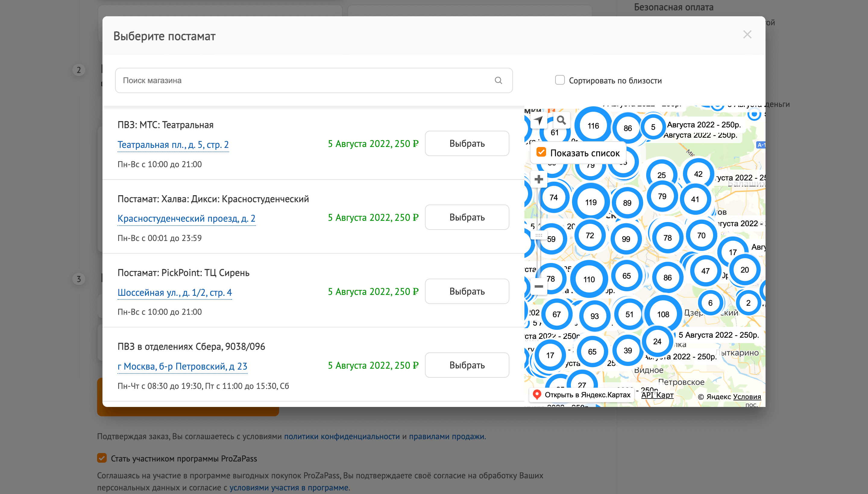
Task: Open address 'Красностуденческий проезд, д. 2'
Action: (x=186, y=218)
